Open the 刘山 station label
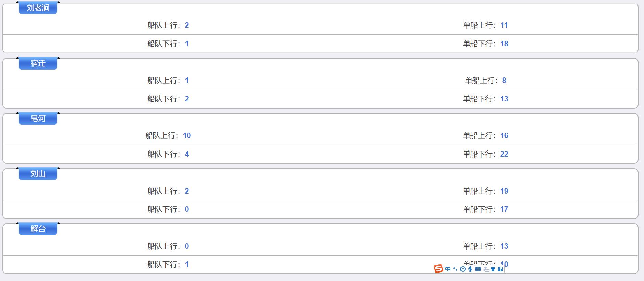This screenshot has height=281, width=644. coord(38,174)
